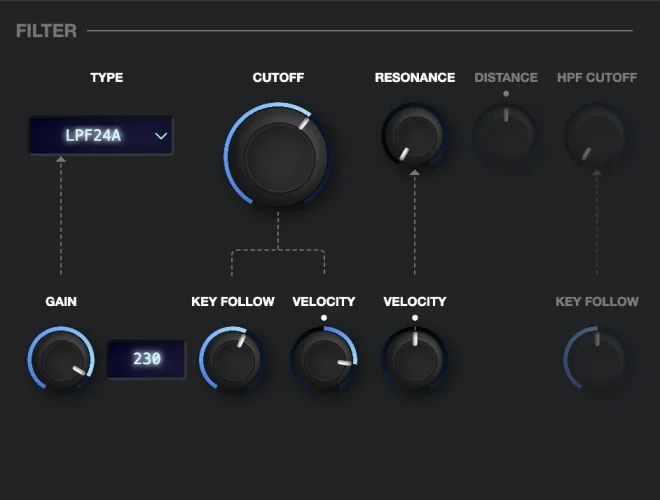Viewport: 660px width, 500px height.
Task: Select the dimmed Key Follow knob under HPF Cutoff
Action: pyautogui.click(x=597, y=358)
